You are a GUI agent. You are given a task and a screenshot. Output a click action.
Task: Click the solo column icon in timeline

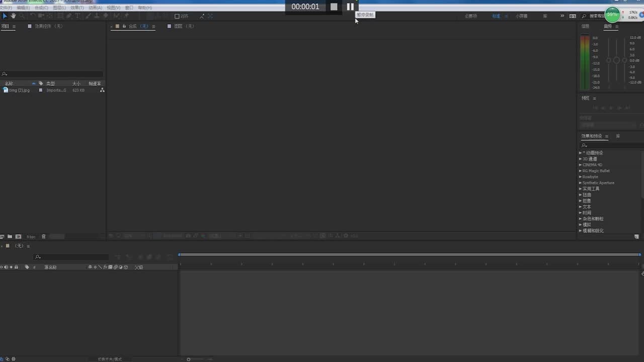tap(11, 267)
